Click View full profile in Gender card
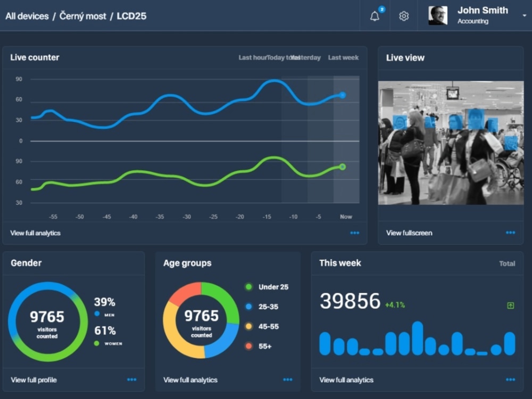 coord(34,380)
